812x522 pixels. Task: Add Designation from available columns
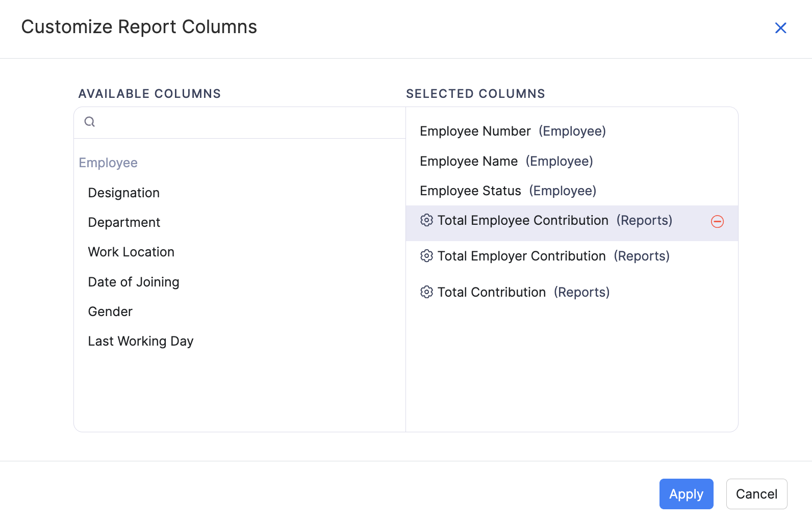pos(124,193)
